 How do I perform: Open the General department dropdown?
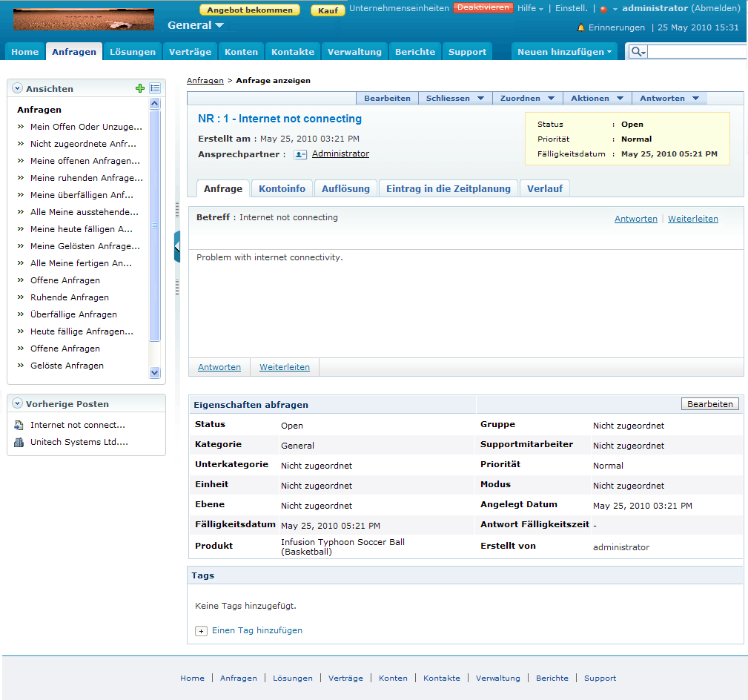(x=196, y=25)
